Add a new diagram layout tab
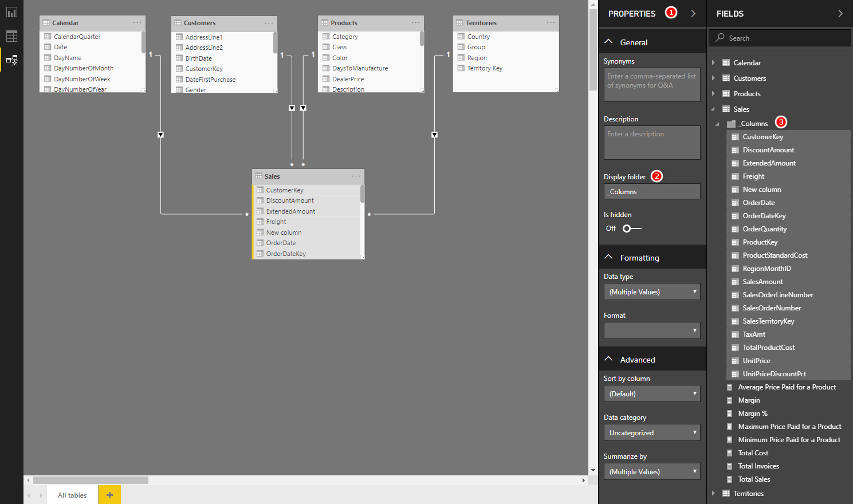 pos(109,495)
